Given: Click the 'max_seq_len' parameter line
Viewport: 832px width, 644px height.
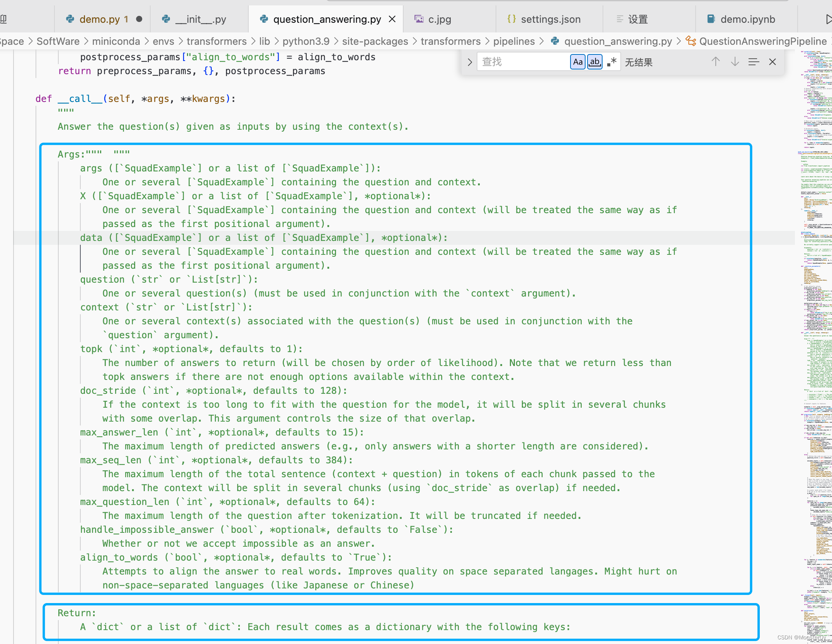Looking at the screenshot, I should pos(217,460).
